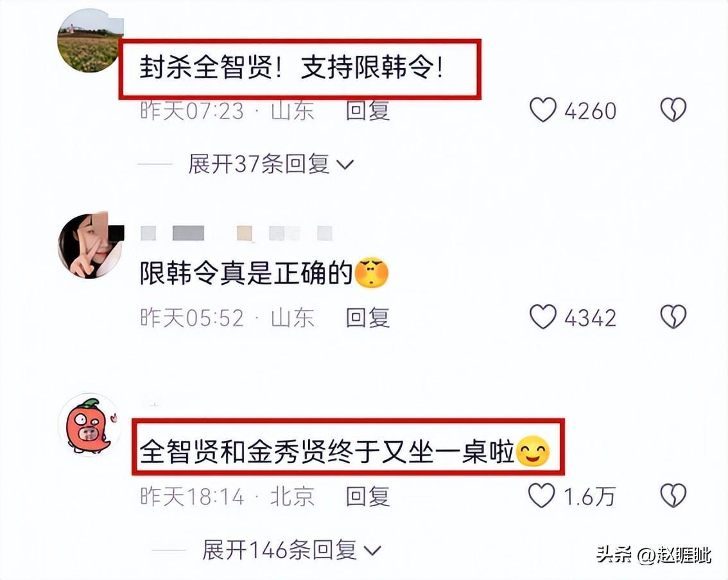
Task: Click chevron next to 展开37条回复
Action: (345, 165)
